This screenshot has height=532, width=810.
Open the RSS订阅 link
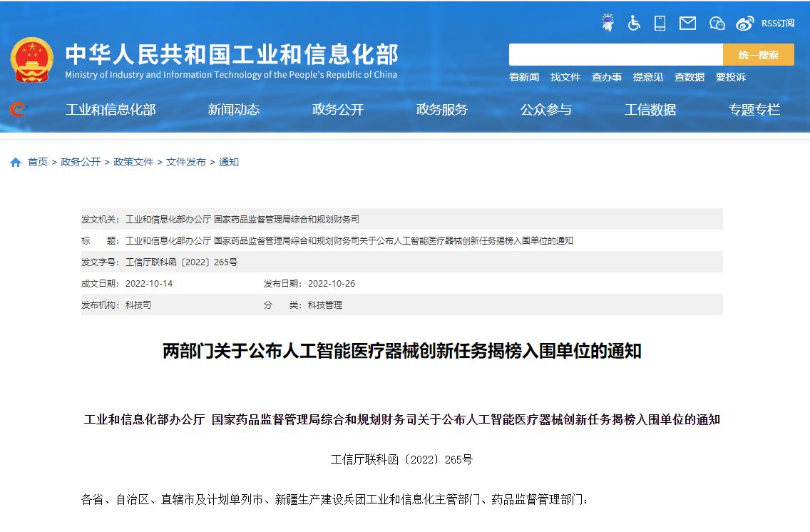pyautogui.click(x=777, y=24)
